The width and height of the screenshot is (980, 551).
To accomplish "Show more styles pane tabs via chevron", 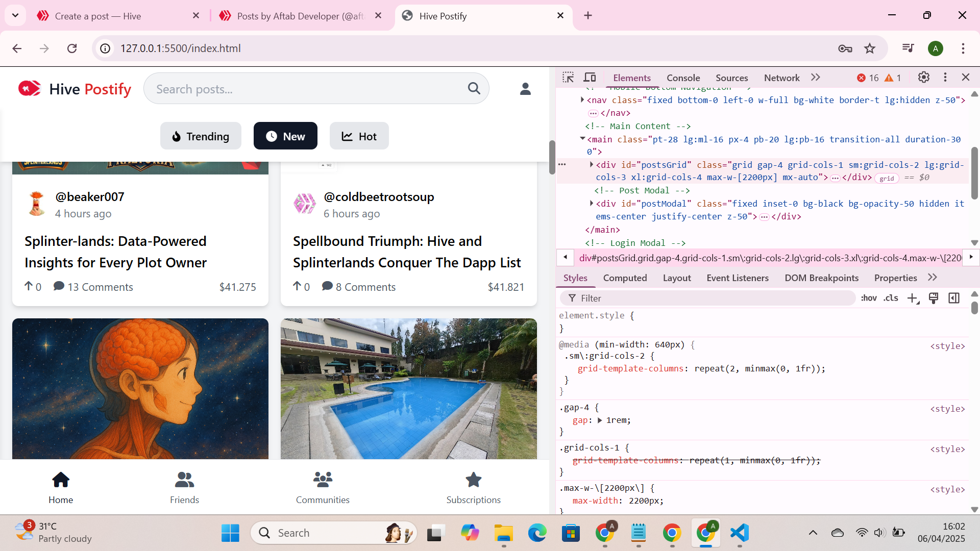I will 933,278.
